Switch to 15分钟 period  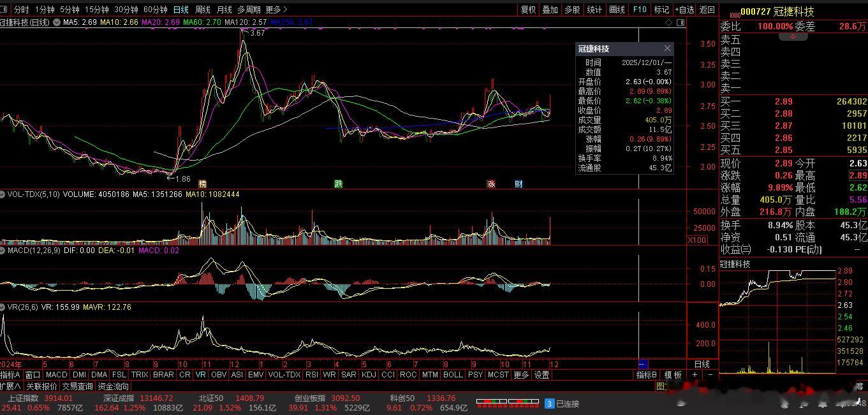coord(97,10)
